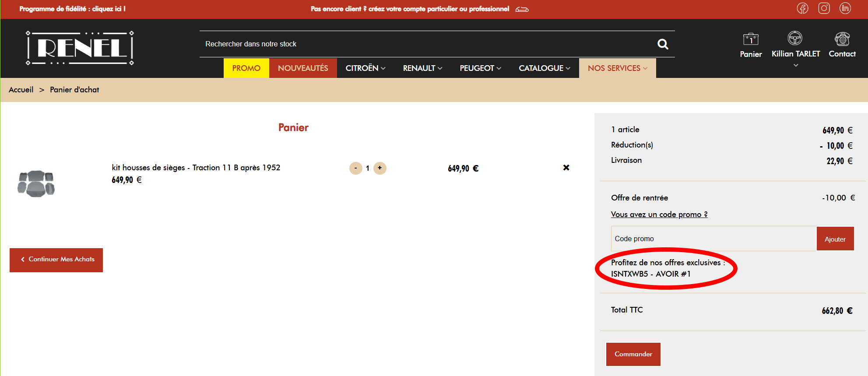
Task: Click the Killian TARLET account icon
Action: click(x=795, y=38)
